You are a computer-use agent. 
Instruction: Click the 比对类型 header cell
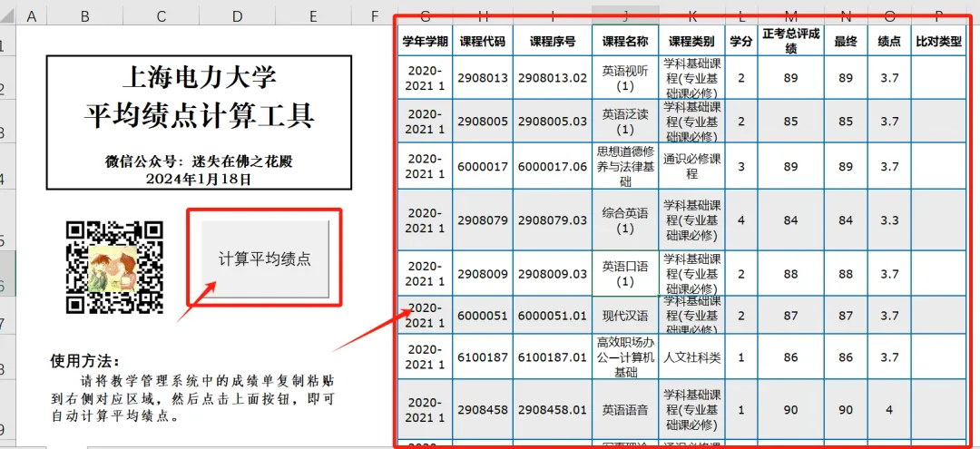tap(939, 41)
